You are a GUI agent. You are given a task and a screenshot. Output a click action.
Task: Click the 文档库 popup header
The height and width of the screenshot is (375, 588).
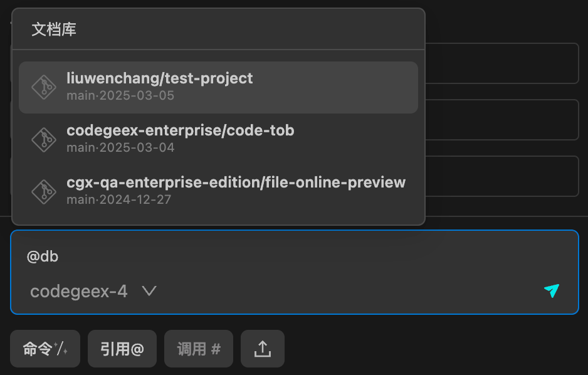tap(54, 29)
